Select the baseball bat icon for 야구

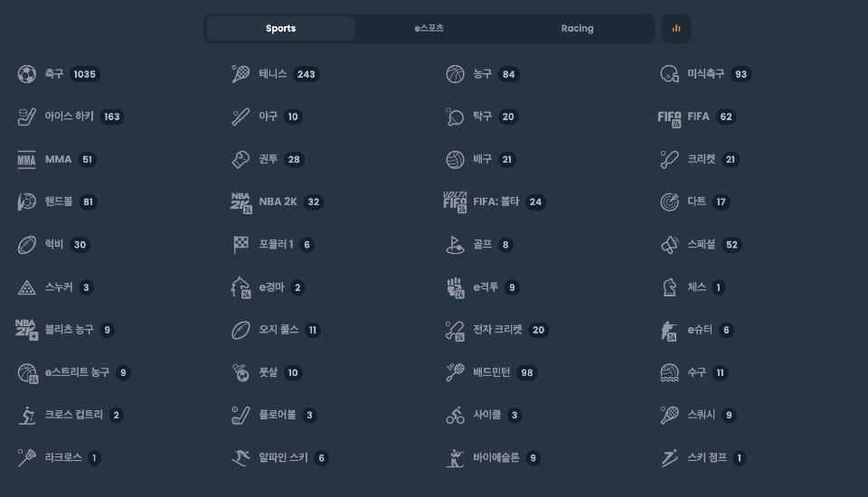(x=241, y=117)
